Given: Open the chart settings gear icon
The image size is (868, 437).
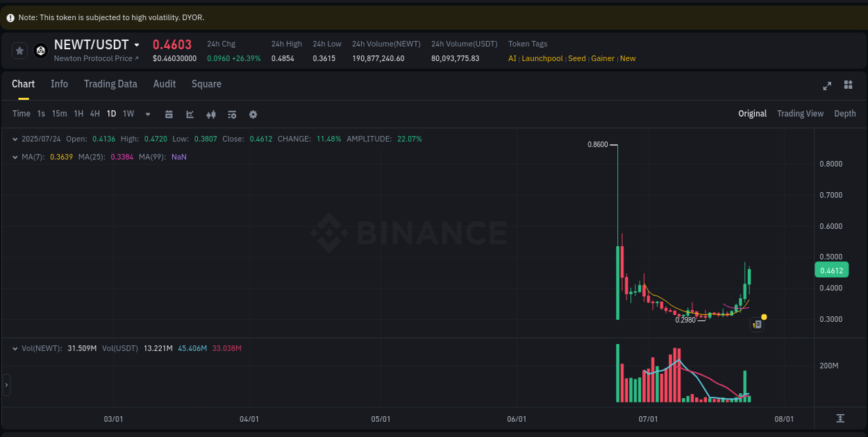Looking at the screenshot, I should [253, 114].
